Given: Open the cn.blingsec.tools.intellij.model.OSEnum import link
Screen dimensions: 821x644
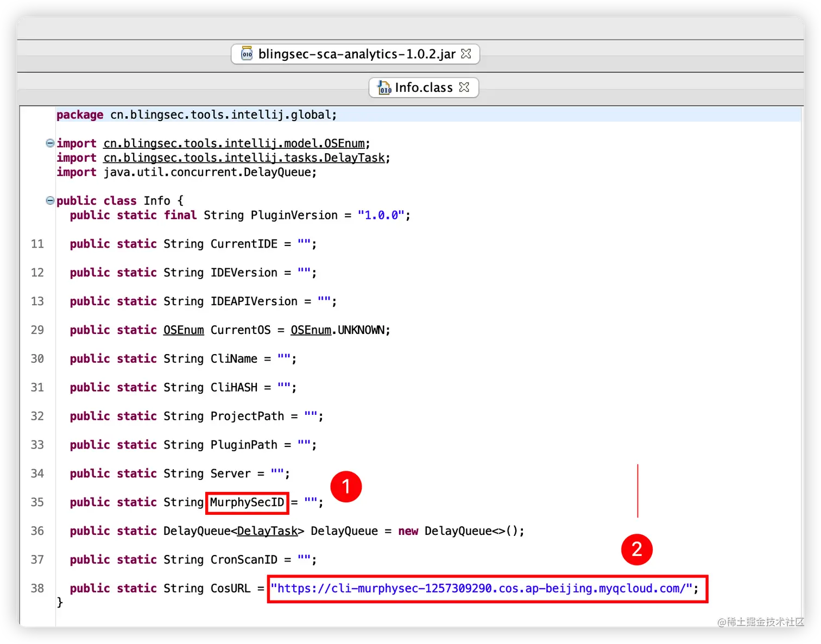Looking at the screenshot, I should click(234, 143).
